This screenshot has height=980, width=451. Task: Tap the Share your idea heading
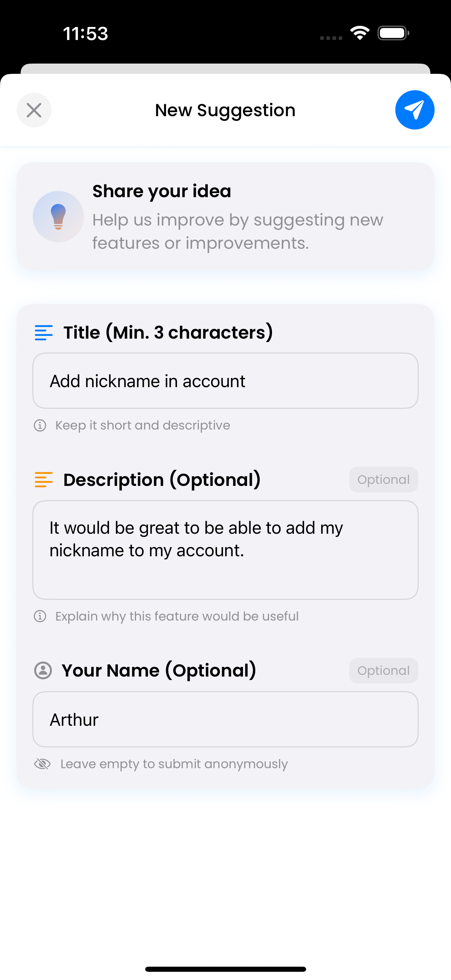[162, 191]
